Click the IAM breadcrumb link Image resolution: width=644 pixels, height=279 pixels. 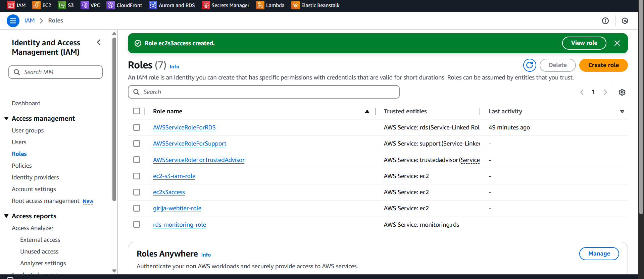tap(30, 20)
